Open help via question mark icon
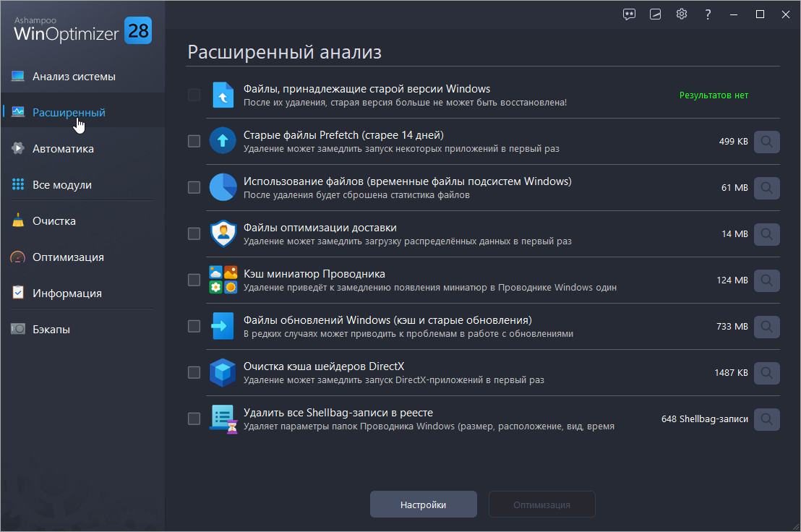 [x=708, y=14]
